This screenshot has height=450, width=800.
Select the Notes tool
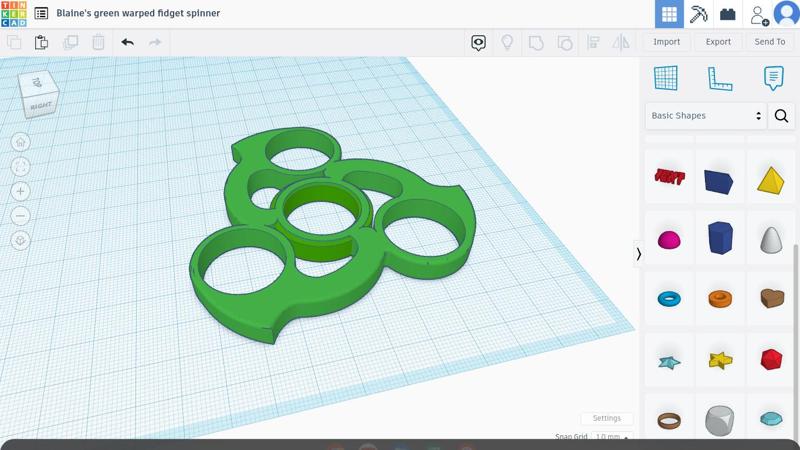(773, 78)
